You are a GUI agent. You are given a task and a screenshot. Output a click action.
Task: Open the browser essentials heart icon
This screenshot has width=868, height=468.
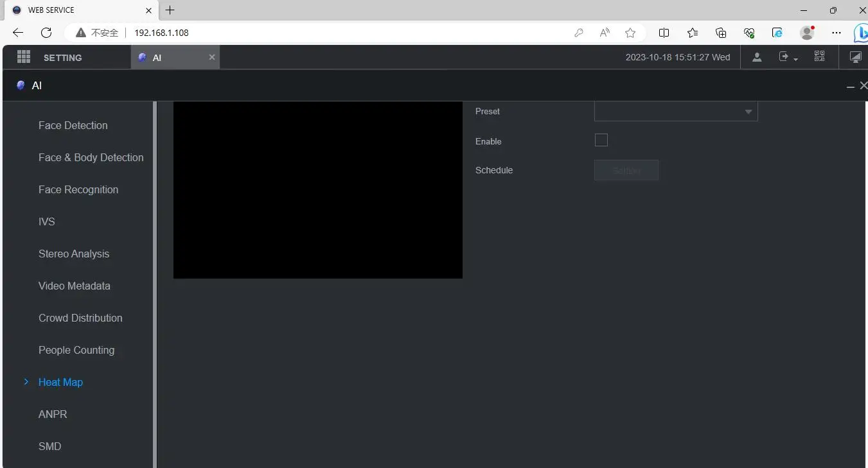(749, 33)
